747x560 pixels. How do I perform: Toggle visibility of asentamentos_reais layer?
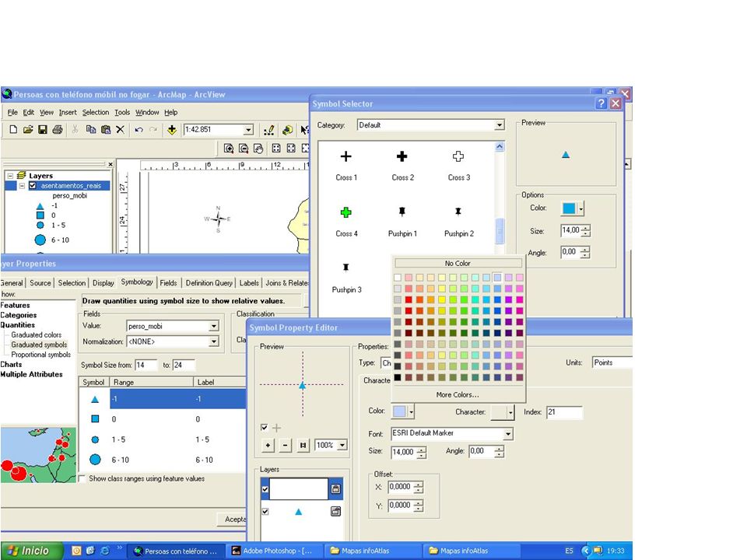click(33, 186)
